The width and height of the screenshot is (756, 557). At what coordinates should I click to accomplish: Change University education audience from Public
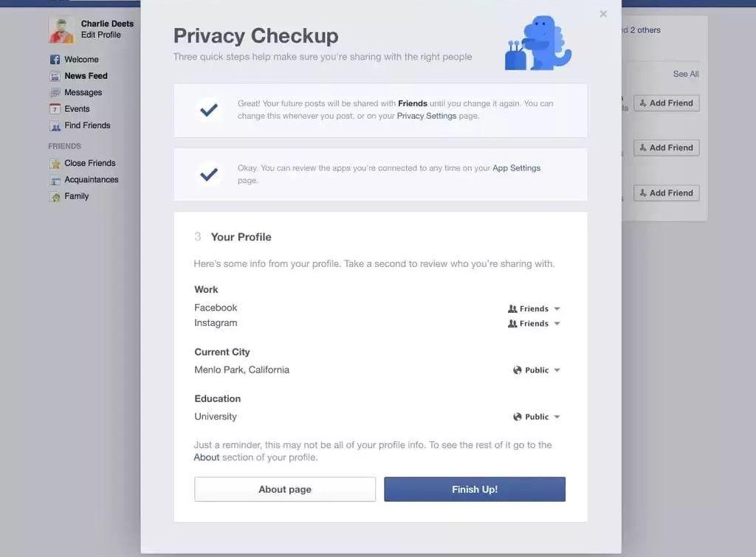pyautogui.click(x=536, y=417)
